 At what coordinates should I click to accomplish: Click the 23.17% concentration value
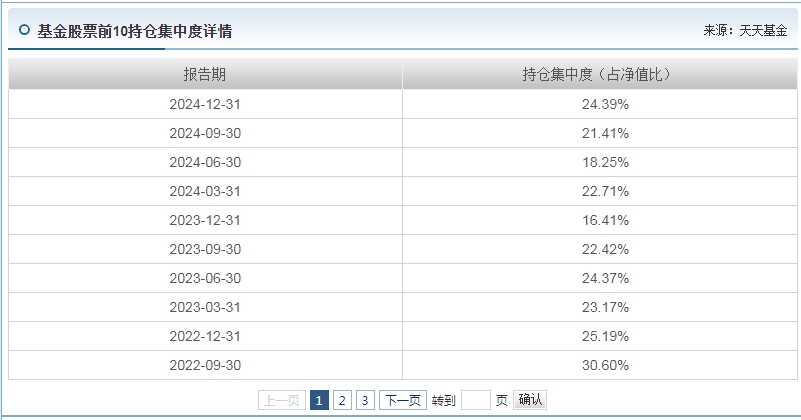click(x=605, y=308)
